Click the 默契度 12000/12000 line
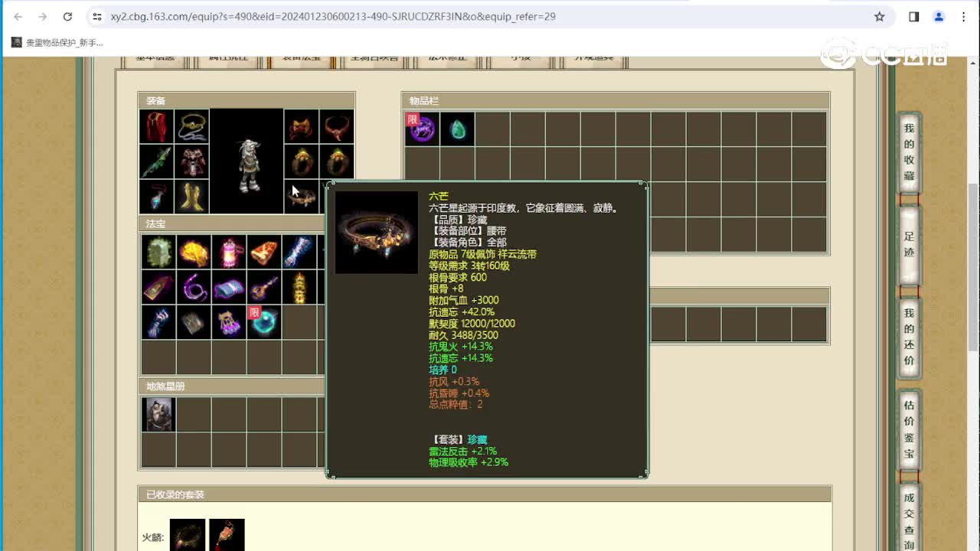 (472, 323)
